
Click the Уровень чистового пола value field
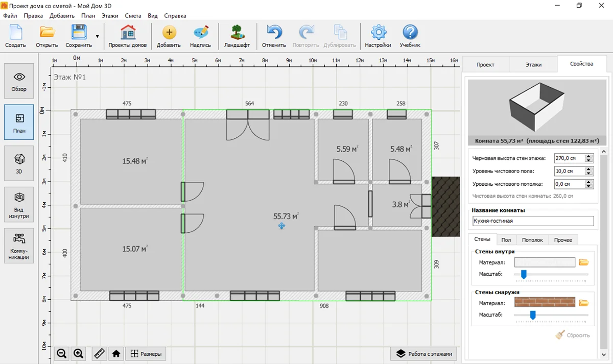click(569, 171)
